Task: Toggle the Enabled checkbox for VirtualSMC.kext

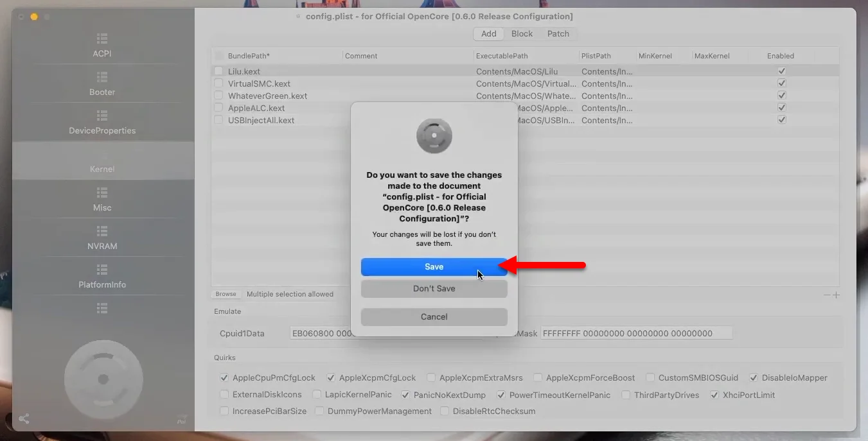Action: point(782,83)
